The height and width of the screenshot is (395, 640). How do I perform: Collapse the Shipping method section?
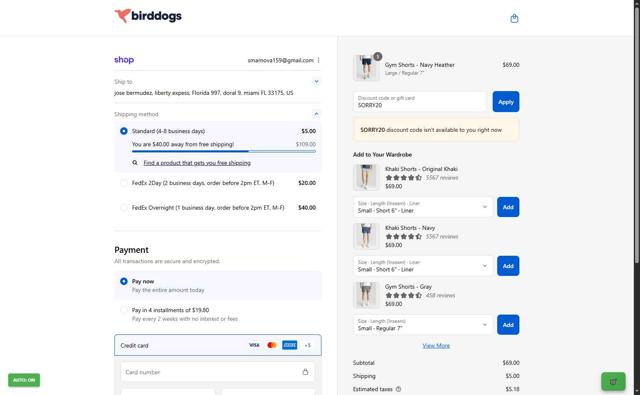tap(316, 114)
